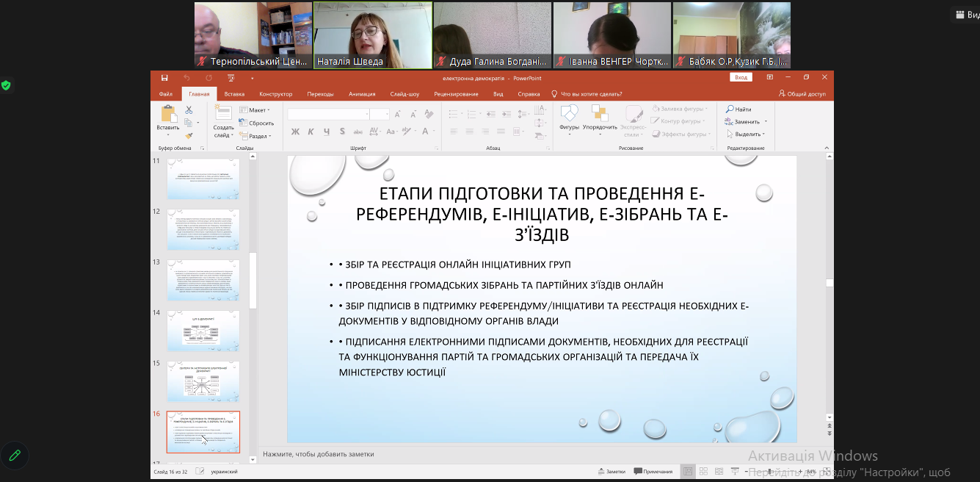Image resolution: width=980 pixels, height=482 pixels.
Task: Click the green pencil annotate button
Action: pos(14,455)
